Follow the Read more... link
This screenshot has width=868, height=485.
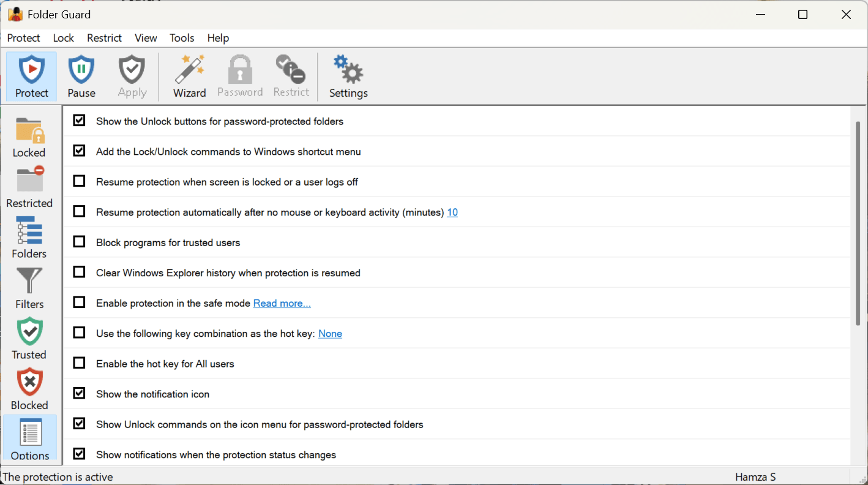(282, 303)
